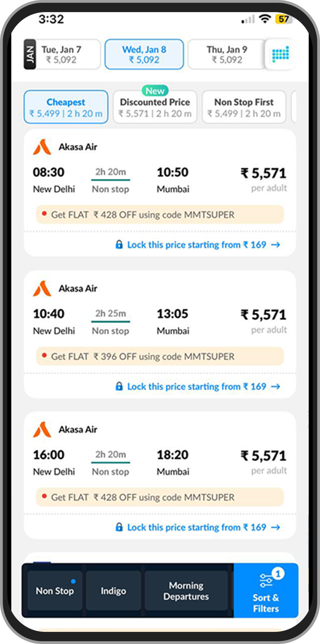This screenshot has height=644, width=320.
Task: Toggle the Non Stop quick filter
Action: [x=55, y=590]
